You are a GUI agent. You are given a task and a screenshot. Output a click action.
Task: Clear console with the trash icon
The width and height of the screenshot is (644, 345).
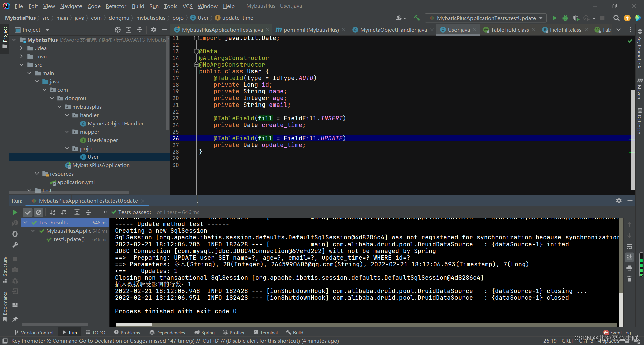pos(629,279)
